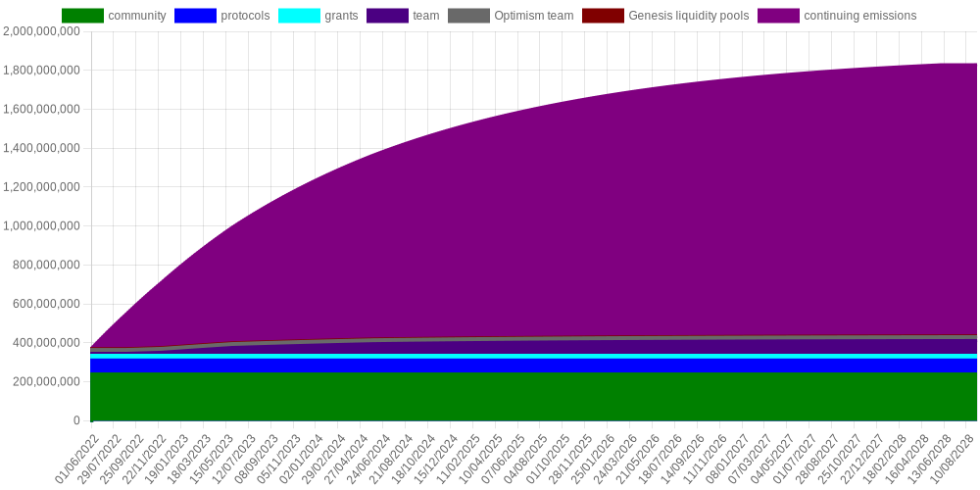This screenshot has width=980, height=490.
Task: Toggle the purple continuing emissions swatch
Action: [779, 16]
